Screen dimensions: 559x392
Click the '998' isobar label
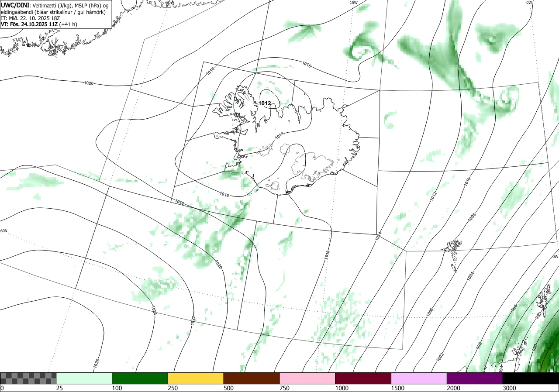[x=479, y=346]
